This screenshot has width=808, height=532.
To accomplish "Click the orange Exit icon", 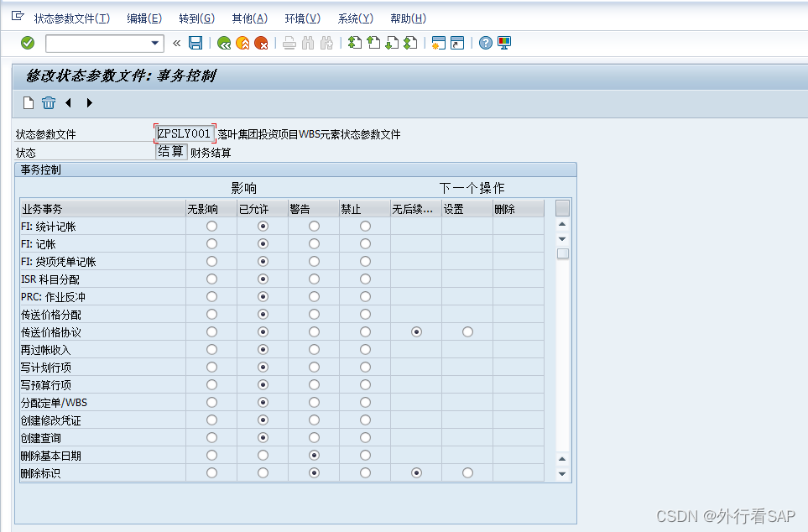I will 242,43.
